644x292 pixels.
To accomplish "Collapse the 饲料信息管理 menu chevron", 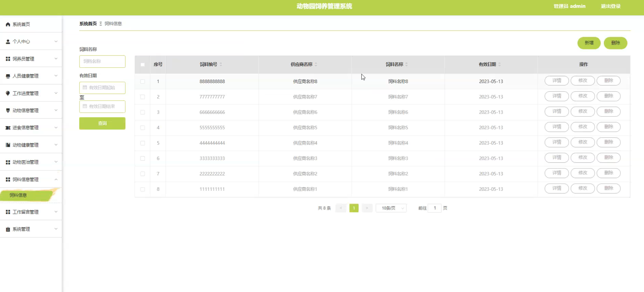I will pos(56,180).
